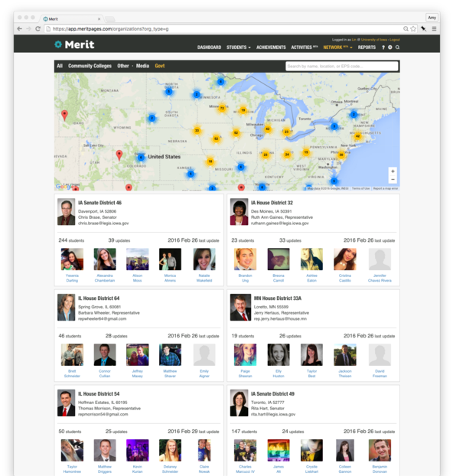This screenshot has width=453, height=476.
Task: Open Natalie Wakefield's student photo
Action: [x=204, y=259]
